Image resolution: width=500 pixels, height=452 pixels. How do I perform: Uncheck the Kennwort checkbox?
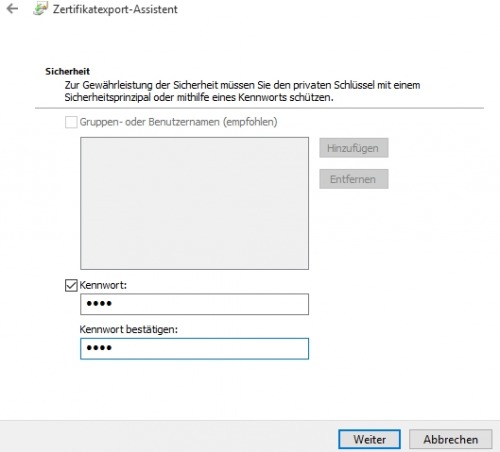click(x=71, y=285)
